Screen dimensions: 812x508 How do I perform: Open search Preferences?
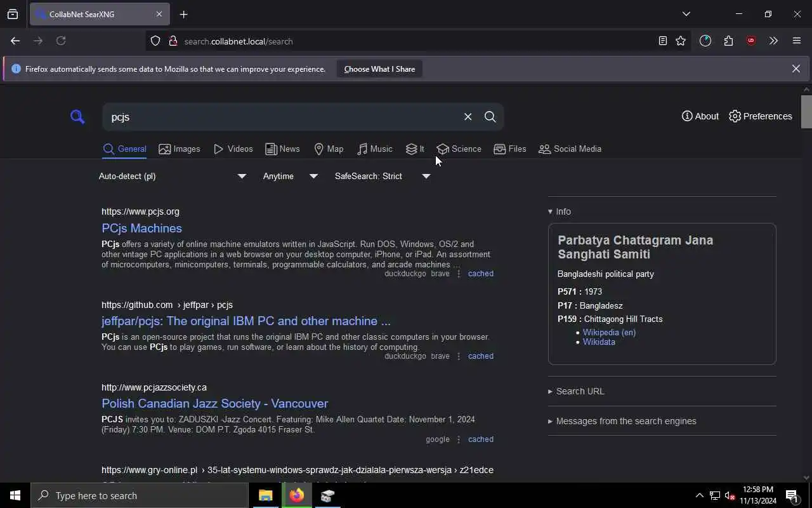(x=761, y=116)
